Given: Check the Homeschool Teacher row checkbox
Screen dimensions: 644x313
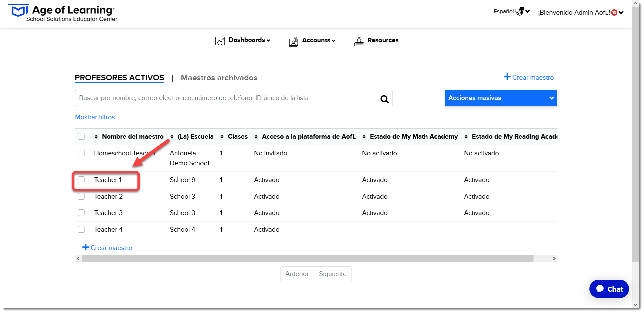Looking at the screenshot, I should coord(81,153).
